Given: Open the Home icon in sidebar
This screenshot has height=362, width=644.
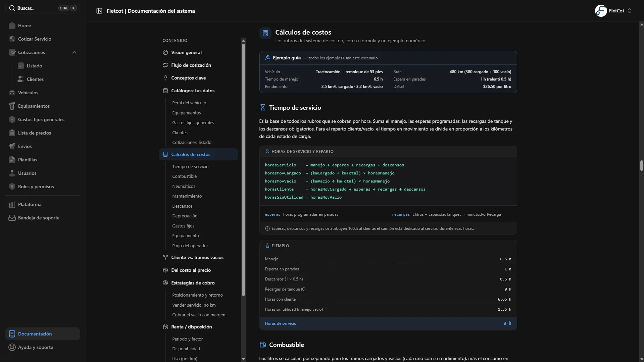Looking at the screenshot, I should coord(12,25).
